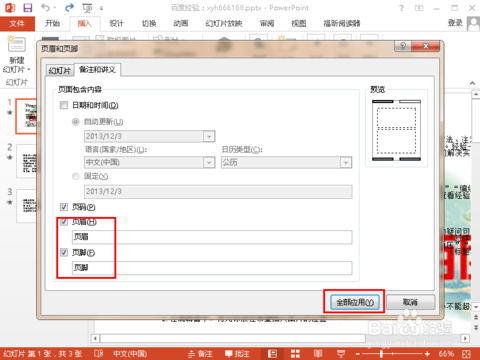The image size is (480, 360).
Task: Switch to Reading view icon
Action: tap(318, 353)
